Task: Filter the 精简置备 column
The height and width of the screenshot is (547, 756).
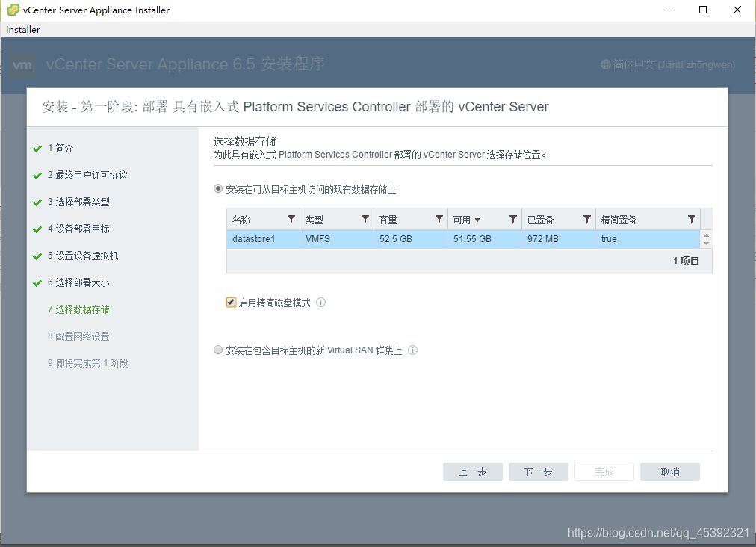Action: point(692,220)
